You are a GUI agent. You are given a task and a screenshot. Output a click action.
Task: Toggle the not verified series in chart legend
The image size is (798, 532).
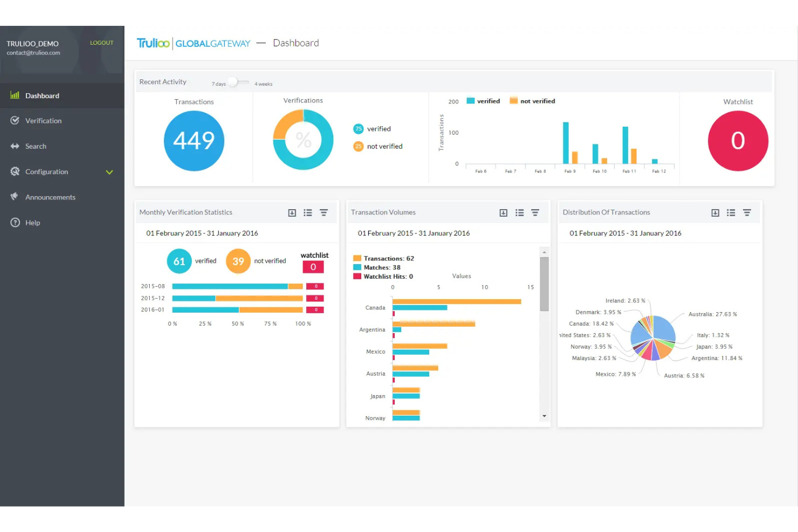tap(532, 101)
